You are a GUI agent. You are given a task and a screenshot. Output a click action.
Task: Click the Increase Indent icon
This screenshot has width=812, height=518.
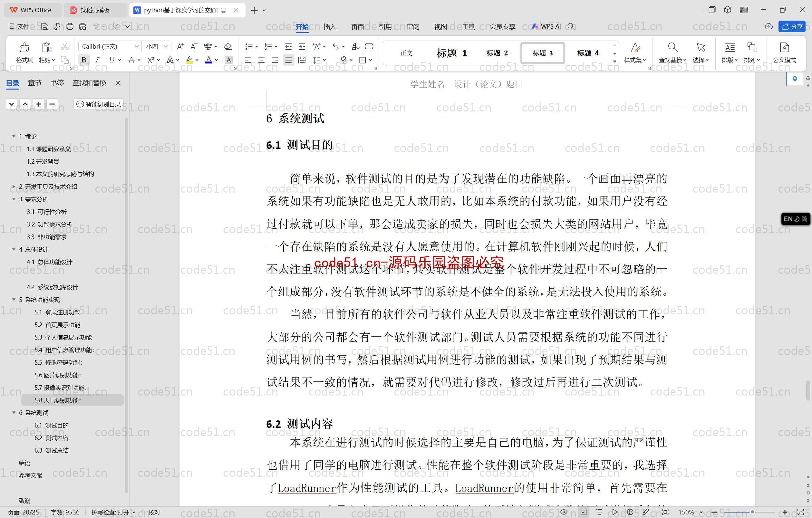point(302,46)
